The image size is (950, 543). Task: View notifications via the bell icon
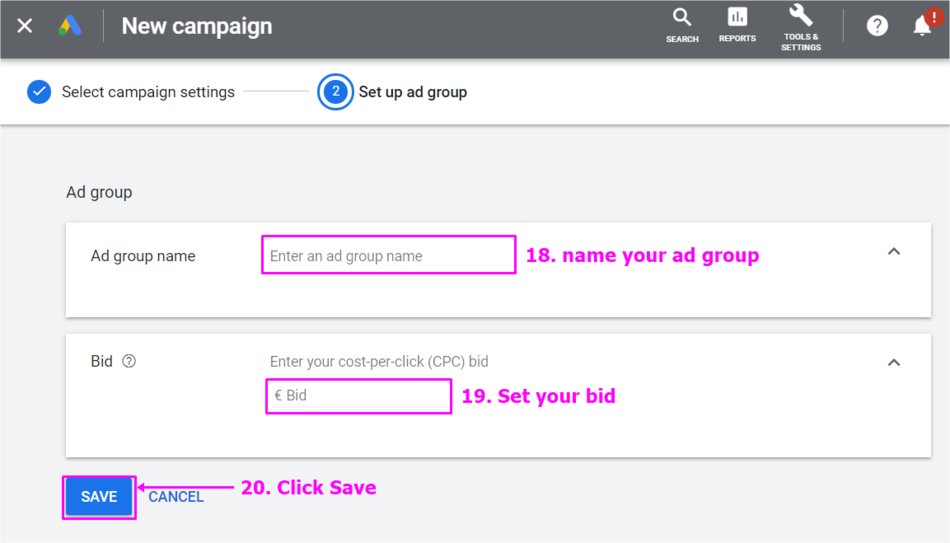(x=923, y=26)
